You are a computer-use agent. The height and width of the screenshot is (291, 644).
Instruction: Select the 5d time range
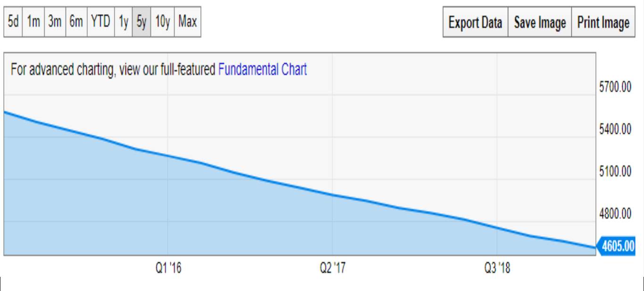tap(13, 22)
